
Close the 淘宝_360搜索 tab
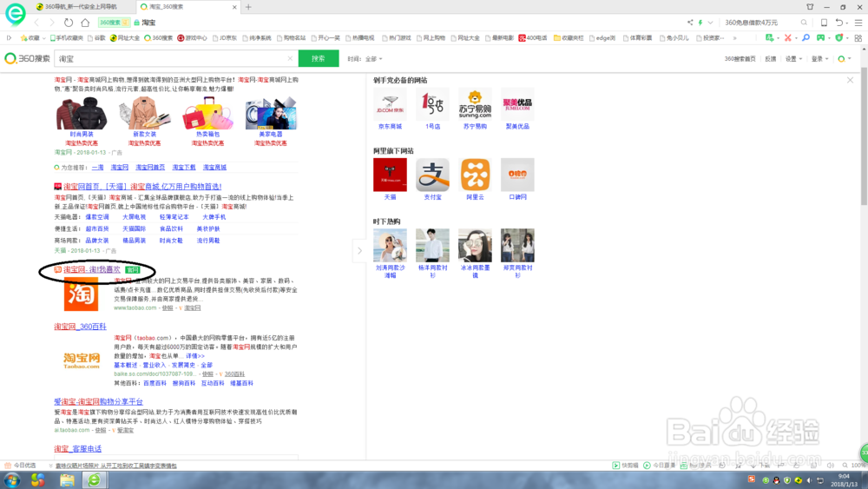234,7
